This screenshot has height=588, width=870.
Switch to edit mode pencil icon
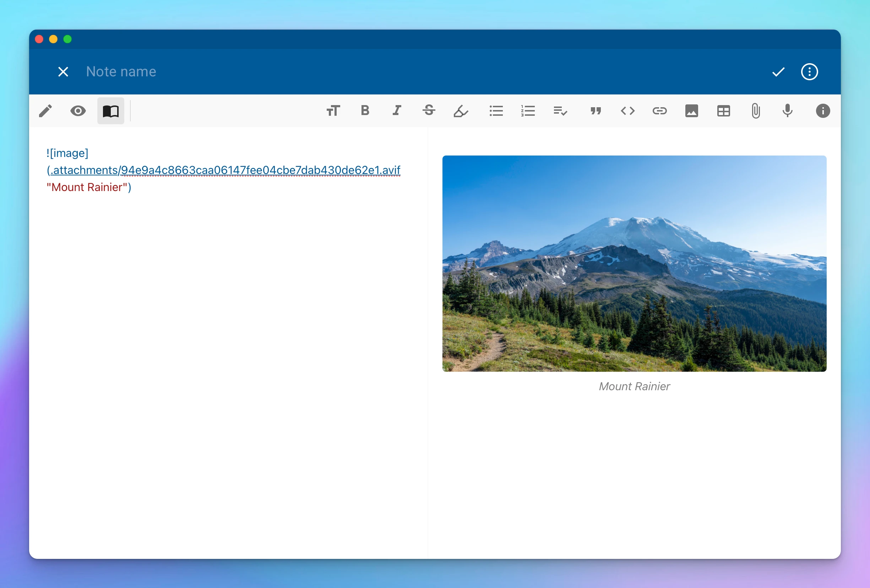click(x=45, y=111)
